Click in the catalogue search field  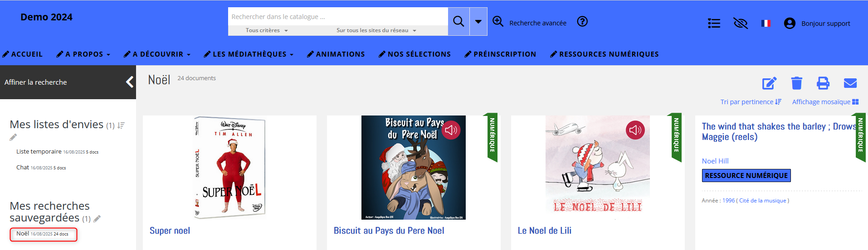[x=338, y=17]
